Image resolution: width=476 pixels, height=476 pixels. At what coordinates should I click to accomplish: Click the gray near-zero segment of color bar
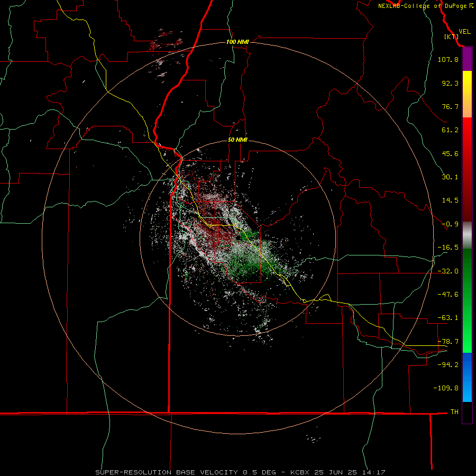467,235
